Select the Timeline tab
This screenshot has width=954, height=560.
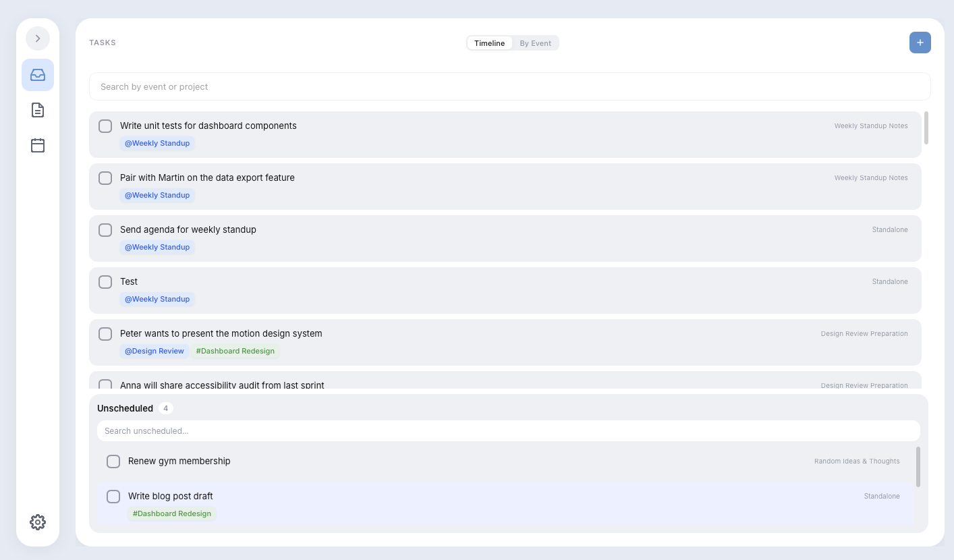coord(489,43)
